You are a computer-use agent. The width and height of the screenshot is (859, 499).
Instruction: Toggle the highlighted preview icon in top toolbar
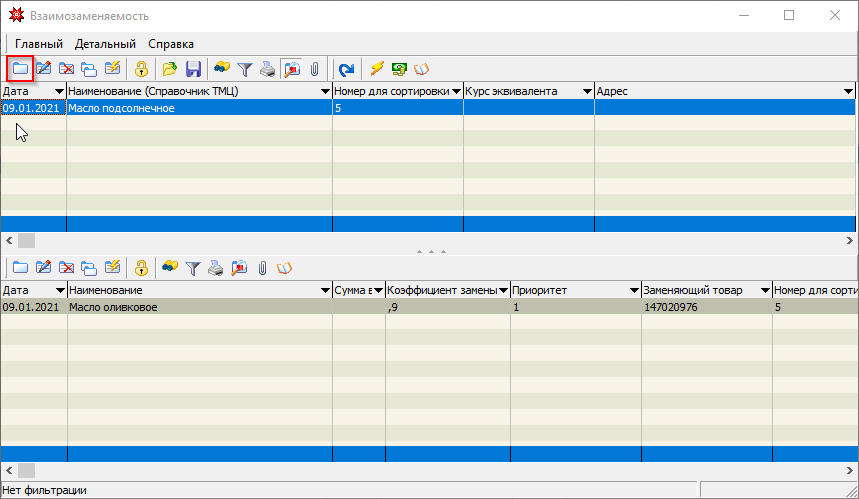point(290,69)
